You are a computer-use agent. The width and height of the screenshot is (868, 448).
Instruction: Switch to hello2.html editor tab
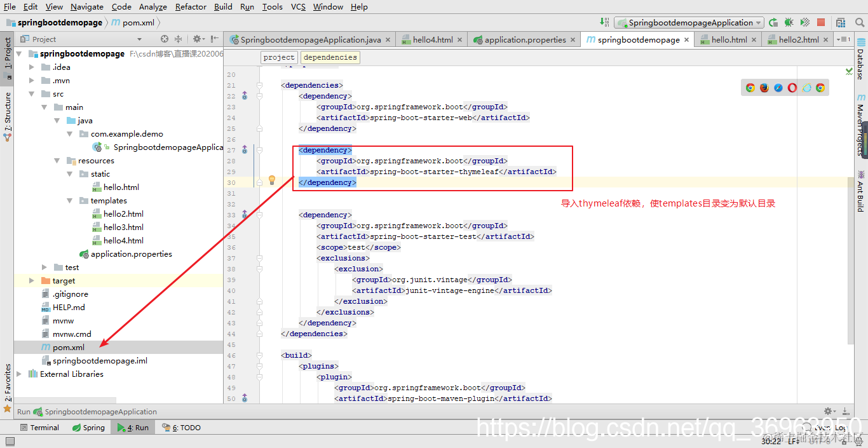798,39
